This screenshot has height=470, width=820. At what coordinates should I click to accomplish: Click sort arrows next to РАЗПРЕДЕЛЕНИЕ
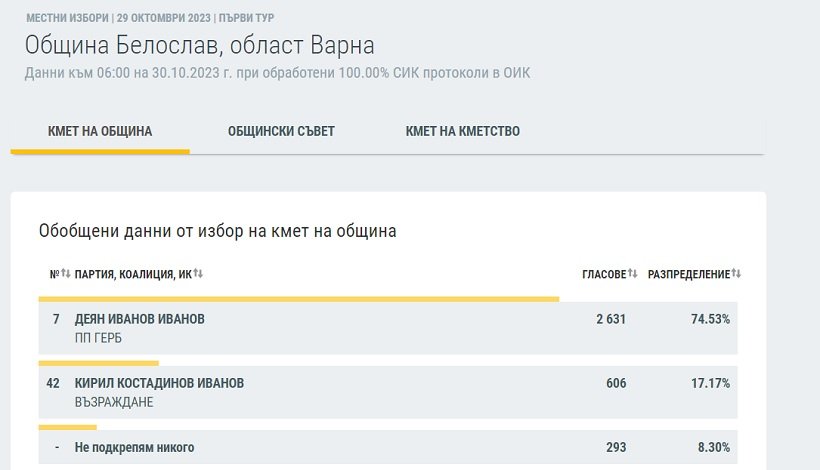click(736, 274)
